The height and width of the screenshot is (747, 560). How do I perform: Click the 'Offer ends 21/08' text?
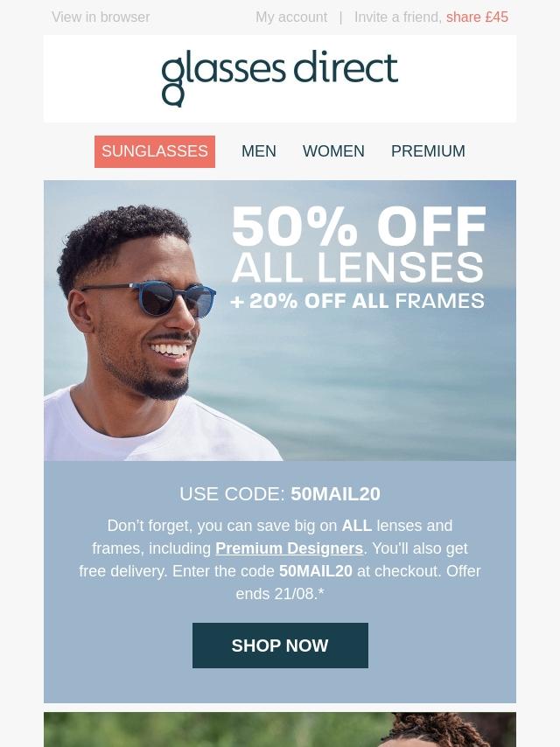[358, 583]
